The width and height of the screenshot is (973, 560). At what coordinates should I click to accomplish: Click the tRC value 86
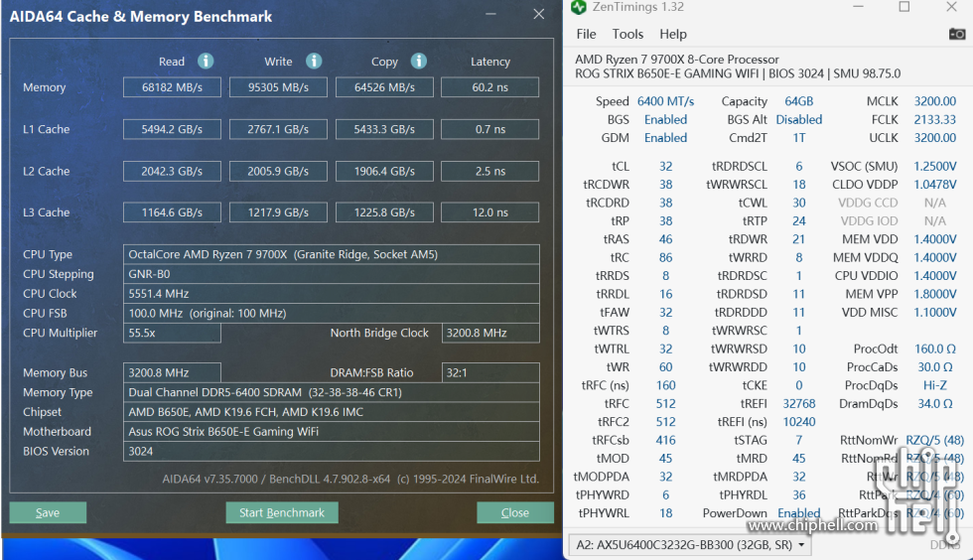tap(665, 257)
